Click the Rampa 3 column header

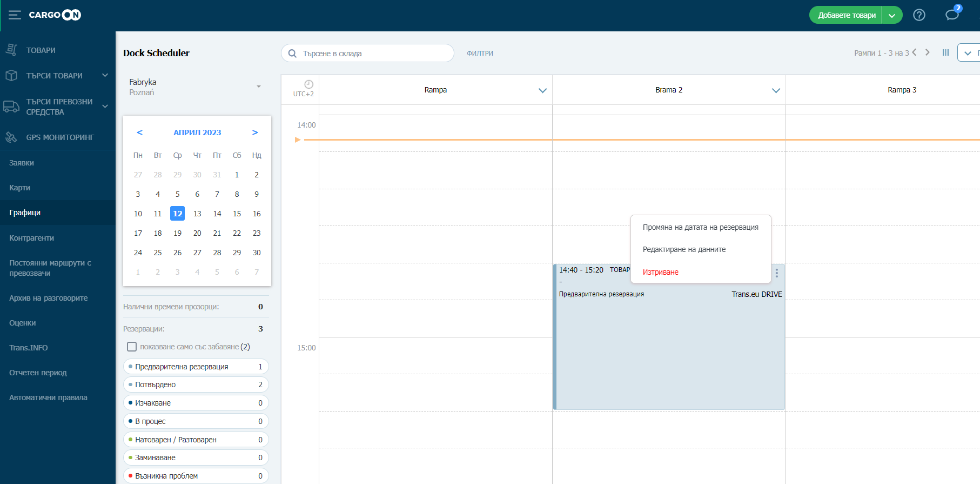coord(902,90)
